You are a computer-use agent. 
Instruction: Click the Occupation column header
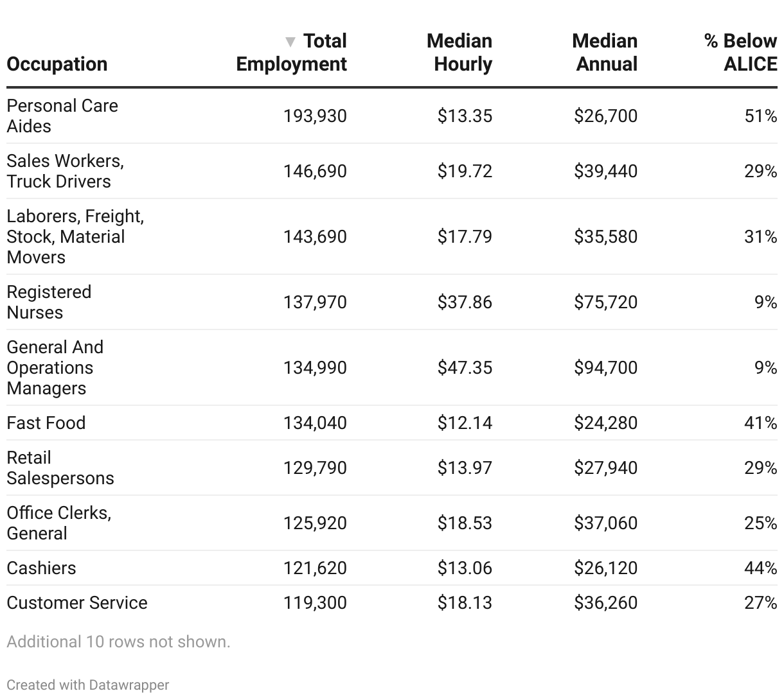tap(57, 64)
